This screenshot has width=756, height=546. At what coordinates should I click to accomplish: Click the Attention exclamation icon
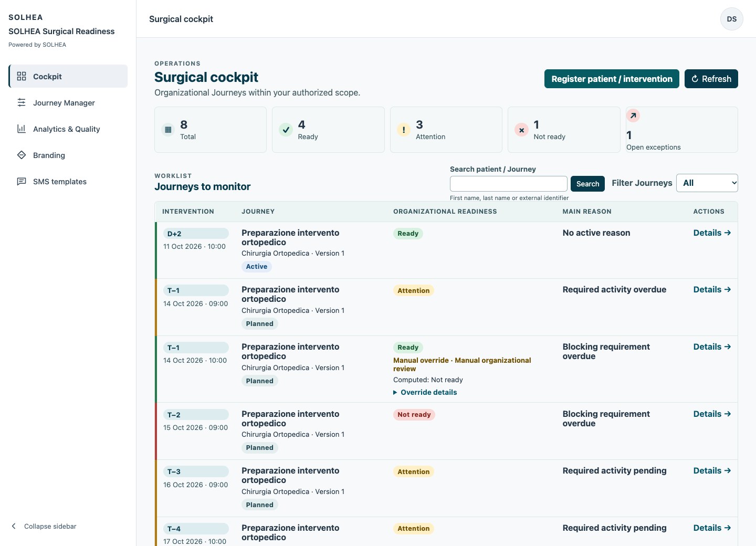click(404, 130)
